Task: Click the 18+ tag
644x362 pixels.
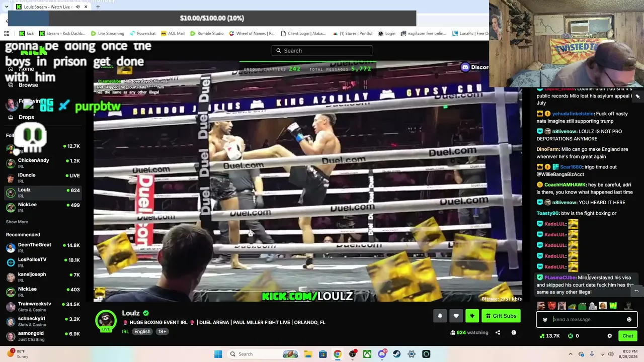Action: click(162, 331)
